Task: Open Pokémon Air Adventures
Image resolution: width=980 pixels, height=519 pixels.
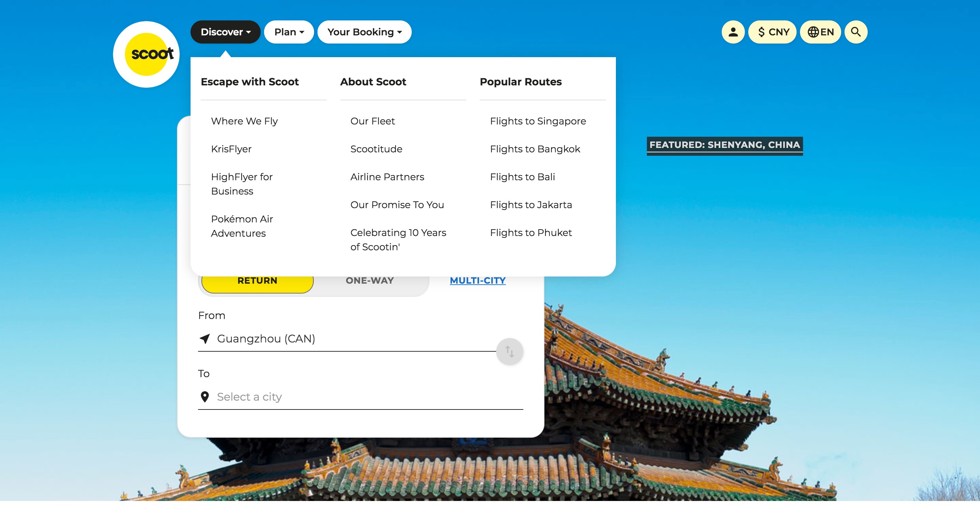Action: point(242,226)
